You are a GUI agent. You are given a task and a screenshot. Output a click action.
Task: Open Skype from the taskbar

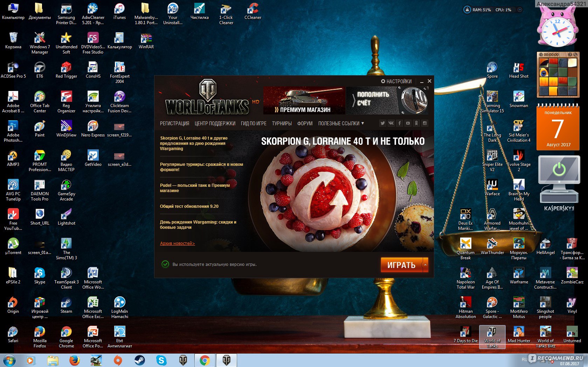161,360
